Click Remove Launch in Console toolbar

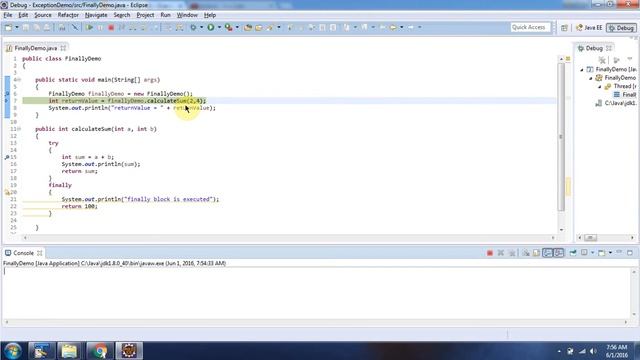501,253
